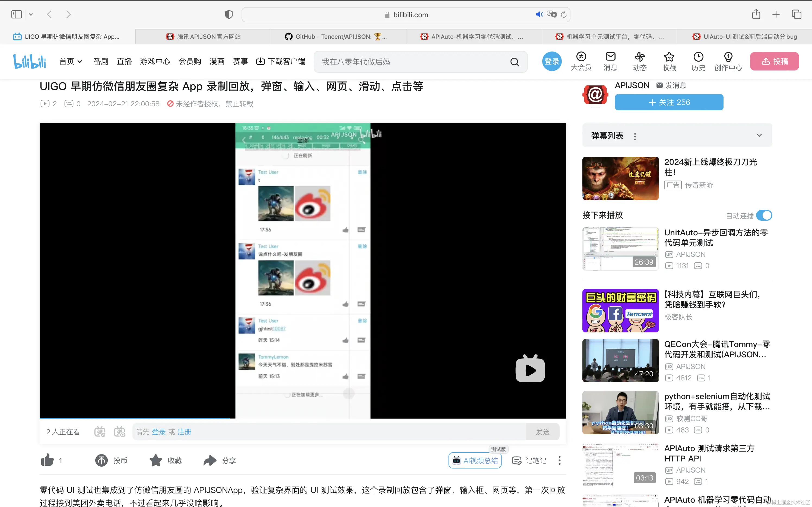The width and height of the screenshot is (812, 507).
Task: Open the second danmaku settings icon
Action: [119, 432]
